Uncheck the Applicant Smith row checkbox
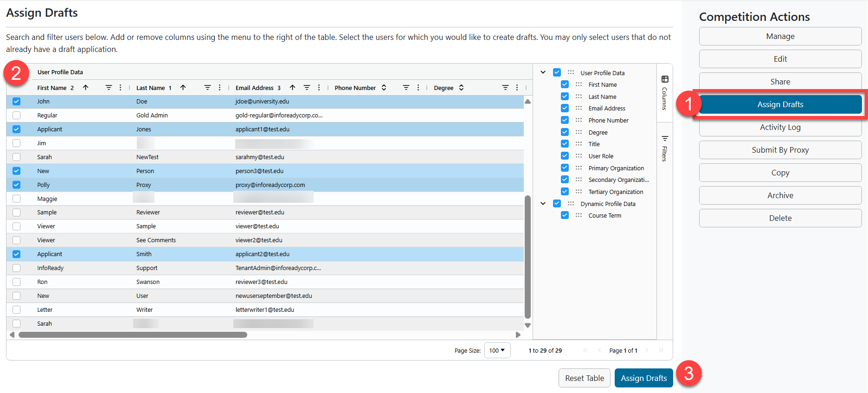 (x=17, y=254)
